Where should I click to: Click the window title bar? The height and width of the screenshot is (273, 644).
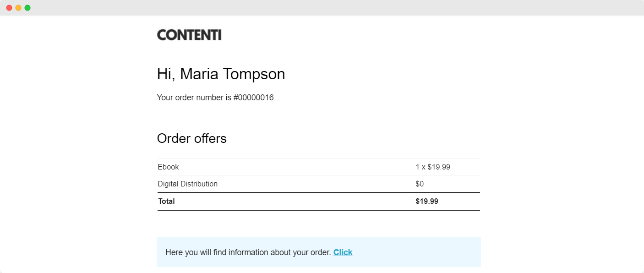(322, 8)
